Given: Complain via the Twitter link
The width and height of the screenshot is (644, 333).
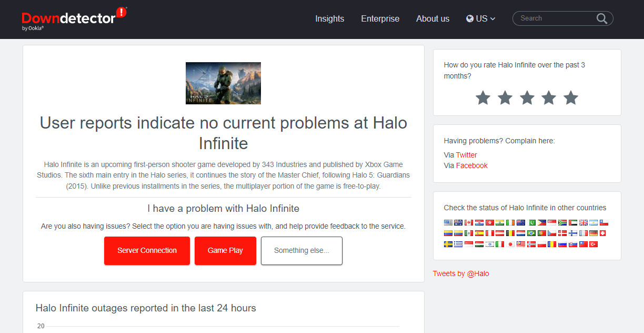Looking at the screenshot, I should pos(467,154).
